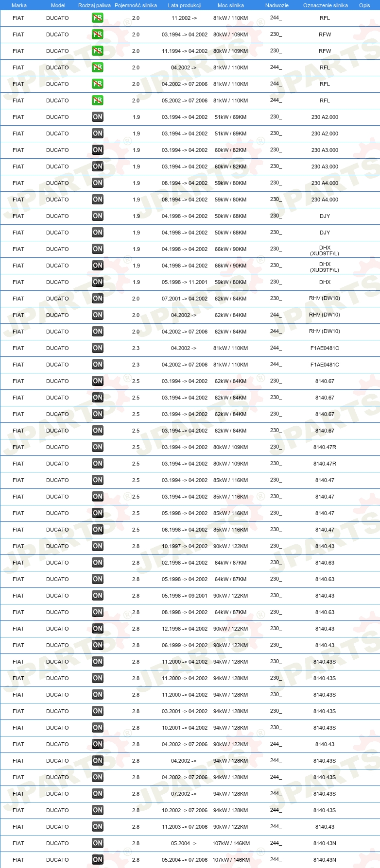Click date cell "03.2001 -> 04.2002"

[x=185, y=711]
